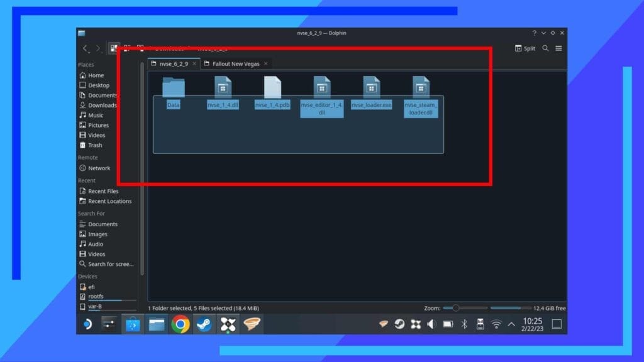Open System Settings from taskbar

tap(109, 324)
